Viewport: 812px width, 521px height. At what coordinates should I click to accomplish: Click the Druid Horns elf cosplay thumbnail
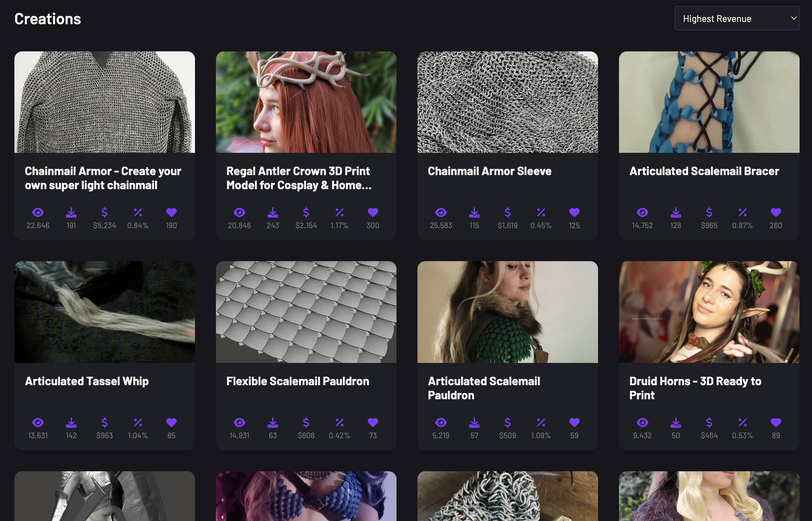[709, 312]
